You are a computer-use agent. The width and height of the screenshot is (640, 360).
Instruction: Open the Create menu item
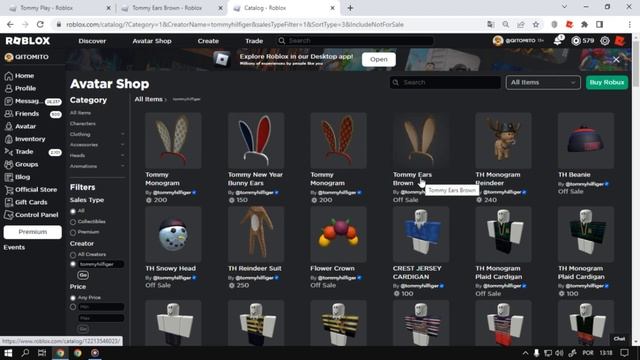208,41
